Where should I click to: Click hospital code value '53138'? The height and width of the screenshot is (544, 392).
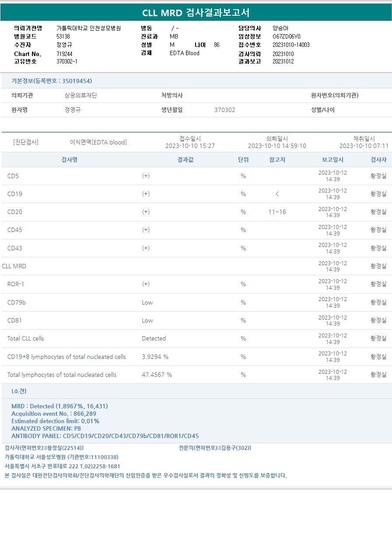pos(63,36)
